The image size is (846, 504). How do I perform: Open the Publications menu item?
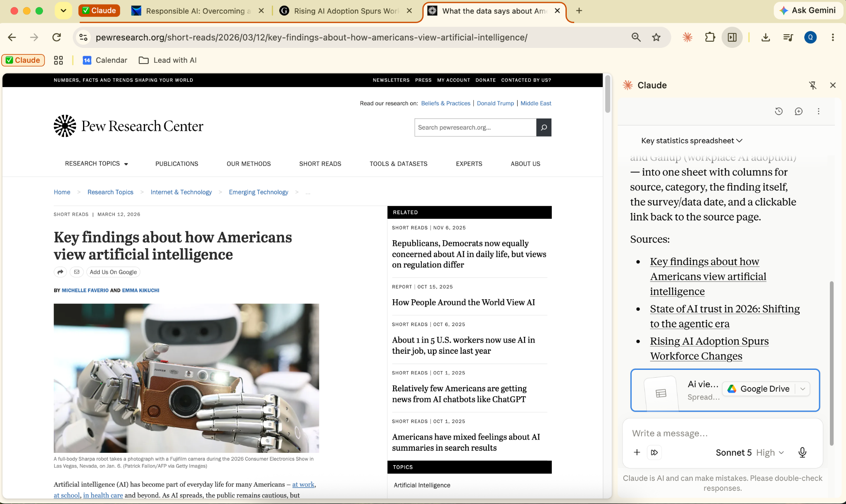click(177, 164)
